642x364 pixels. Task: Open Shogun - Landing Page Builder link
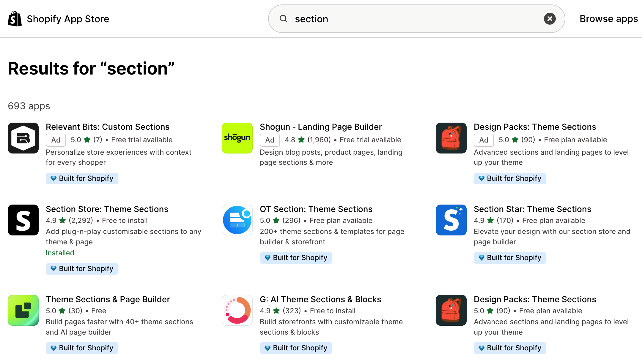pyautogui.click(x=321, y=127)
